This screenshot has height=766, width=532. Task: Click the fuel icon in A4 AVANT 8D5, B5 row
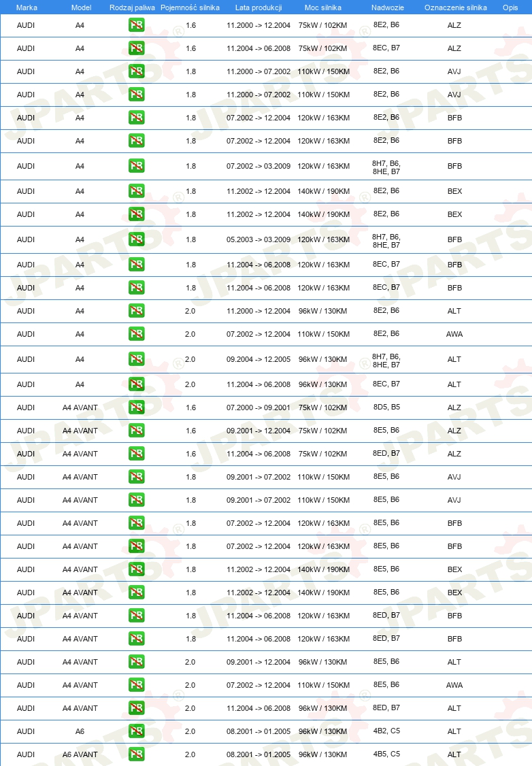136,407
